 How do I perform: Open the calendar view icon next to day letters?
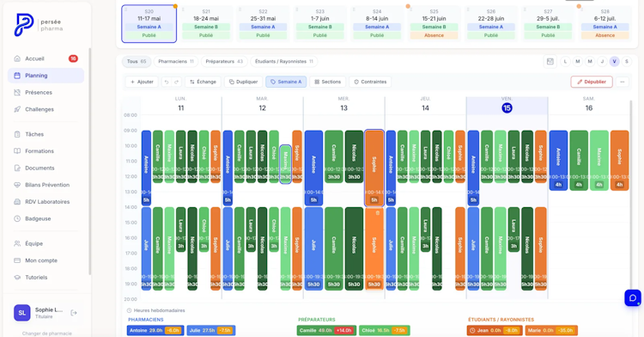550,62
